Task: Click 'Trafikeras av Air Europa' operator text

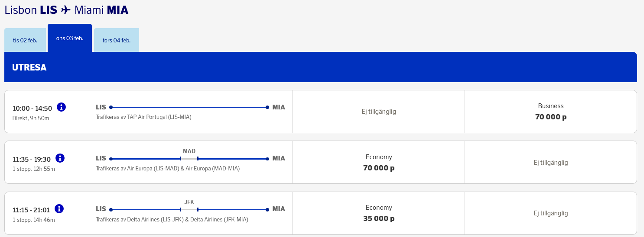Action: (x=167, y=168)
